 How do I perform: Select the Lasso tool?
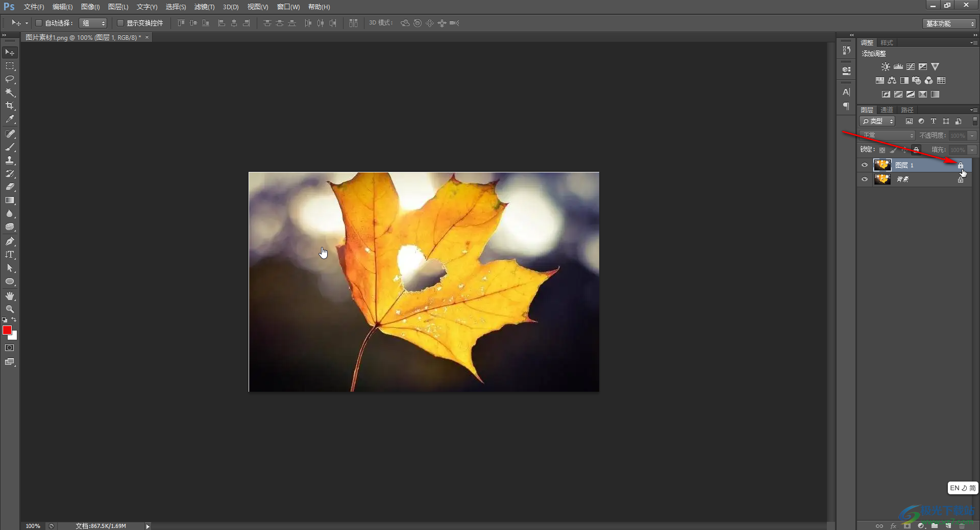[10, 79]
